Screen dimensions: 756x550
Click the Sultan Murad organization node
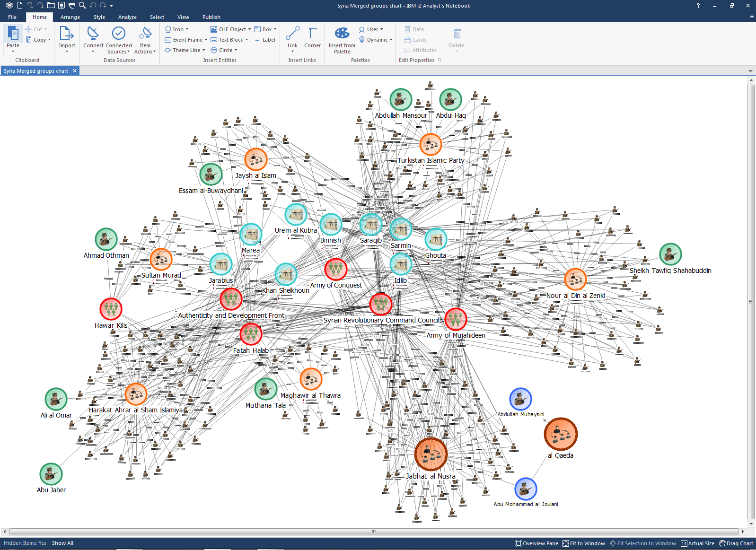(161, 259)
